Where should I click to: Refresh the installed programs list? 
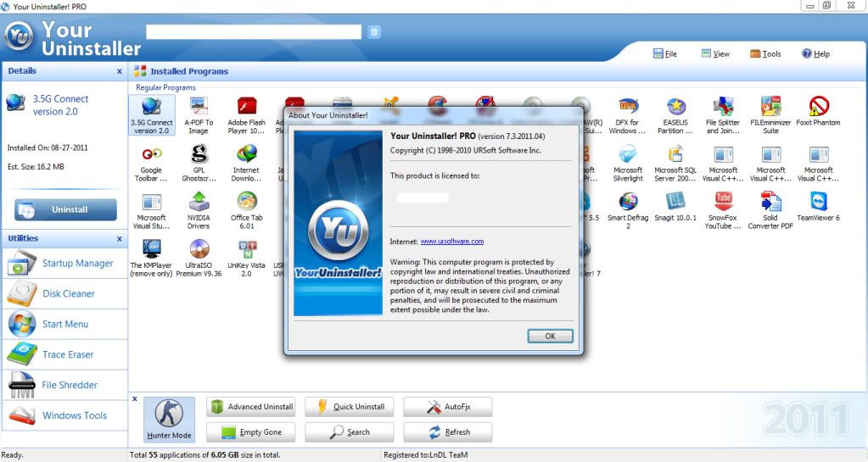(448, 432)
